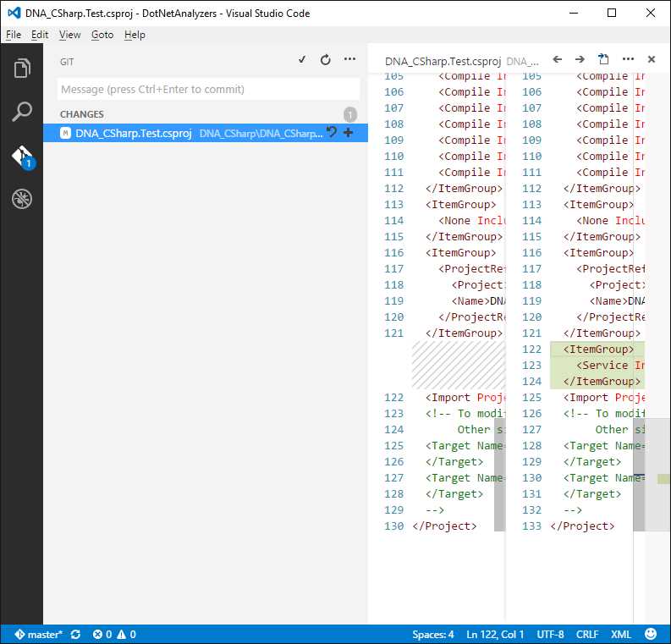This screenshot has width=671, height=644.
Task: Synchronize changes via status bar sync icon
Action: click(76, 634)
